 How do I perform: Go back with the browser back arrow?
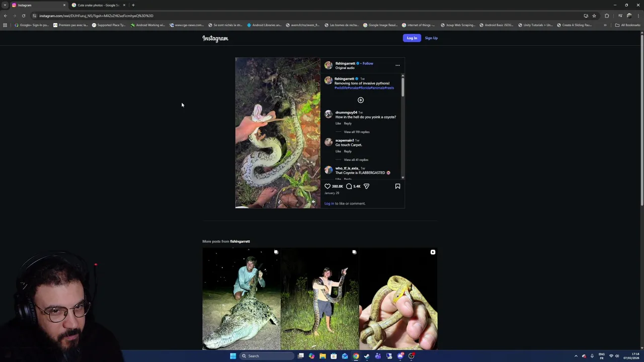coord(6,16)
